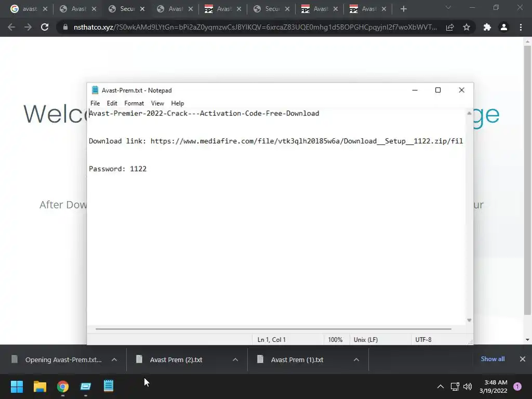
Task: Open Avast Prem (2).txt from download bar
Action: pos(176,360)
